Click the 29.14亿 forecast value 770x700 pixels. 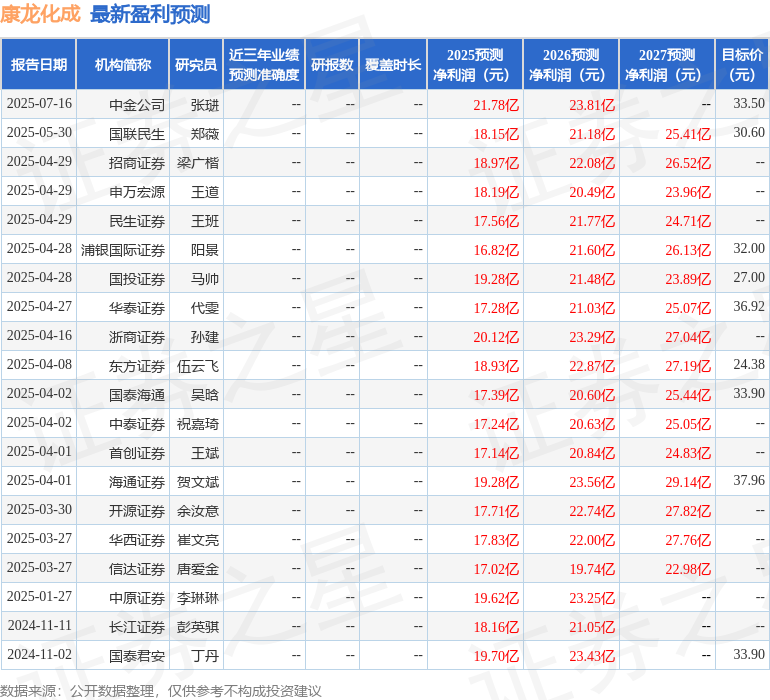[688, 481]
